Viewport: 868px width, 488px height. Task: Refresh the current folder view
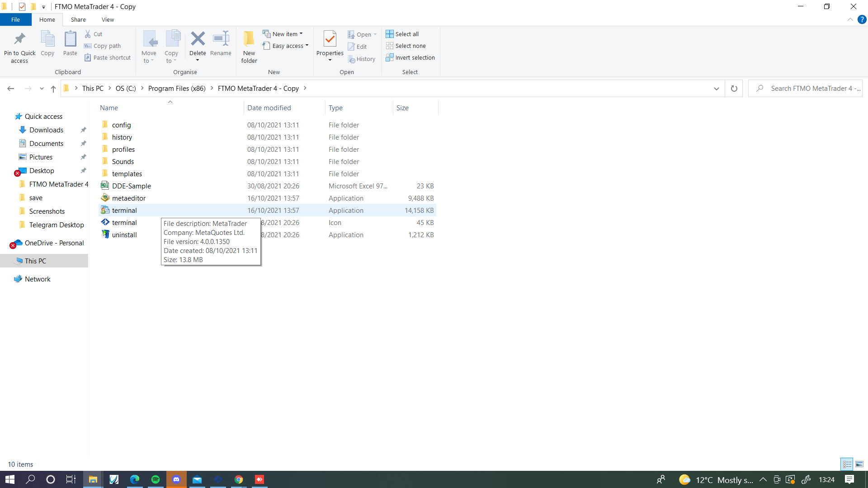(734, 89)
